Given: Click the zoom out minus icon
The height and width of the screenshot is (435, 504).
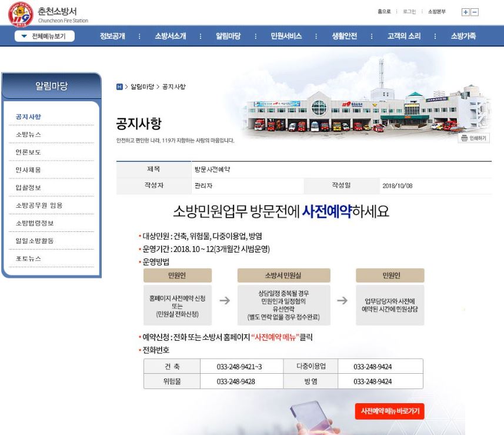Looking at the screenshot, I should coord(475,12).
